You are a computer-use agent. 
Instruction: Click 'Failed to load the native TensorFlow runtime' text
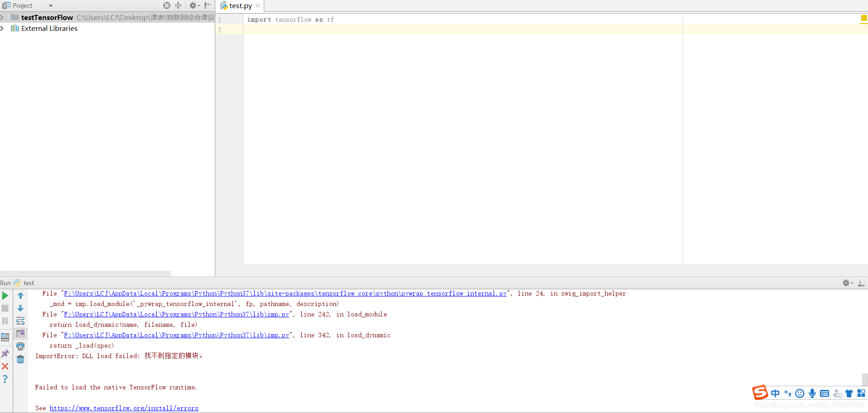click(x=116, y=387)
